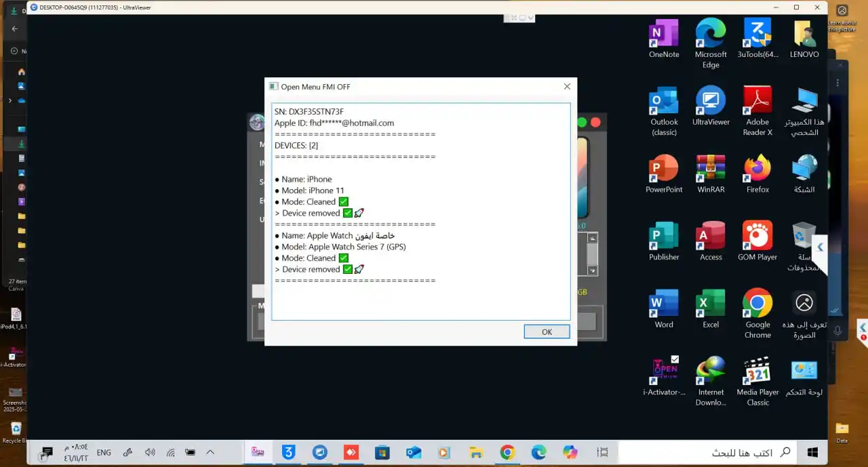Click the scroll-down arrow in the background tool panel
This screenshot has height=467, width=868.
tap(593, 270)
